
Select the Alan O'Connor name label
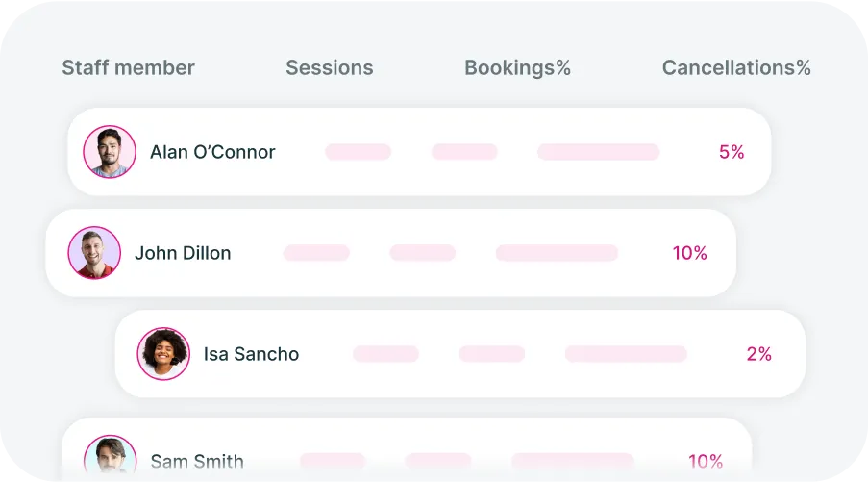[212, 152]
